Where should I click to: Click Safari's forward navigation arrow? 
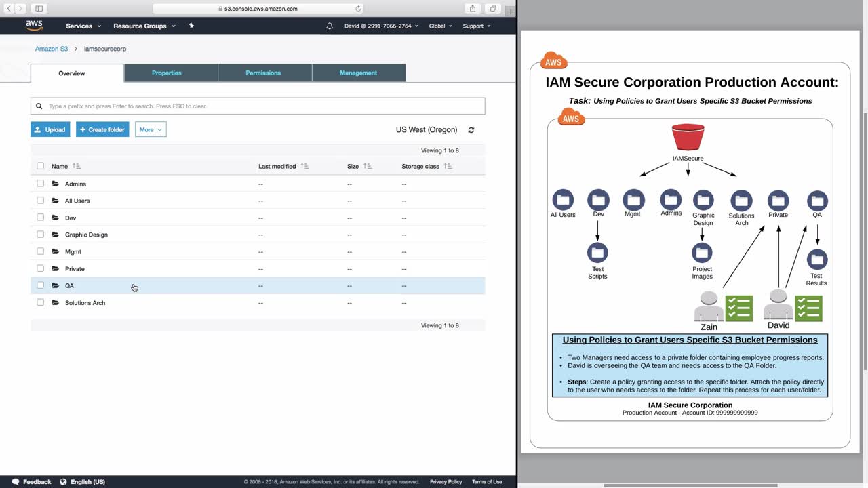pos(21,9)
